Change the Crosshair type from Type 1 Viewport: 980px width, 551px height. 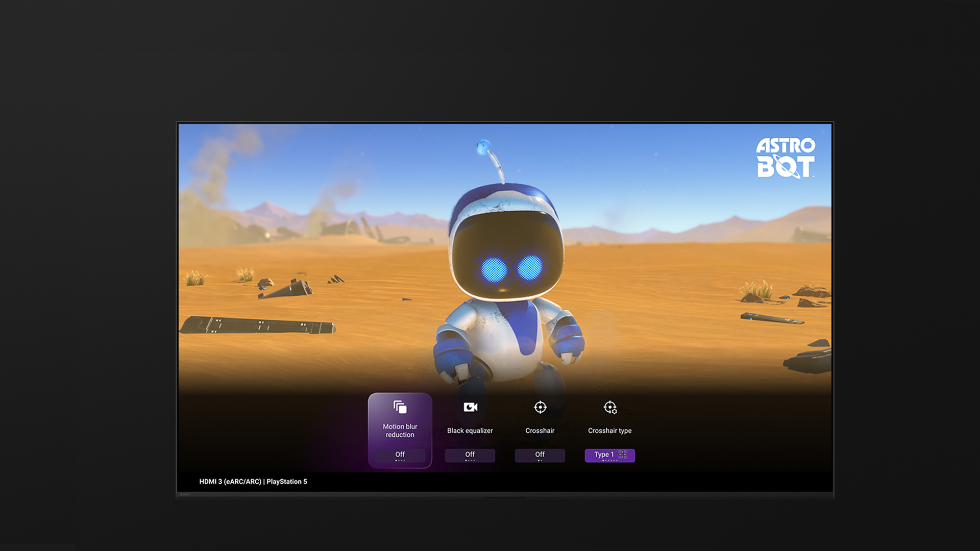pyautogui.click(x=604, y=454)
